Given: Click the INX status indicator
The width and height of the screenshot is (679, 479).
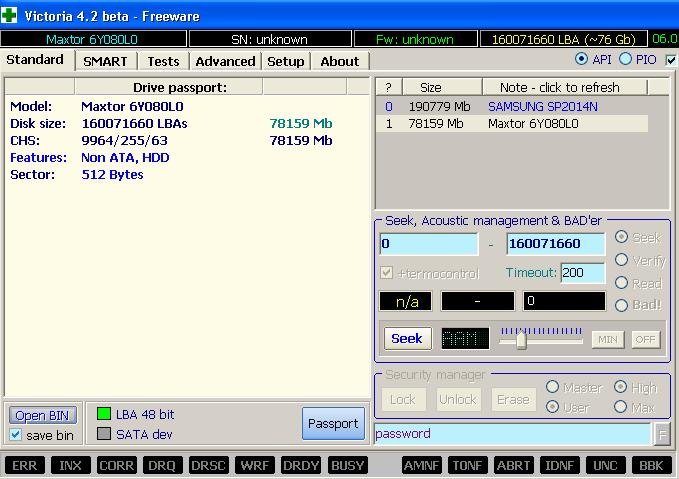Looking at the screenshot, I should pyautogui.click(x=71, y=466).
